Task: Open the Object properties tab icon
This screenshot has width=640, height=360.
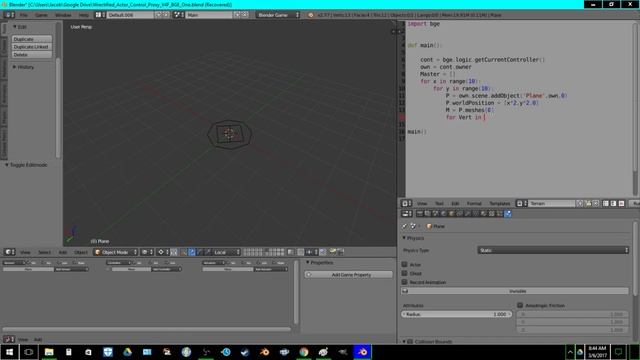Action: click(x=451, y=213)
